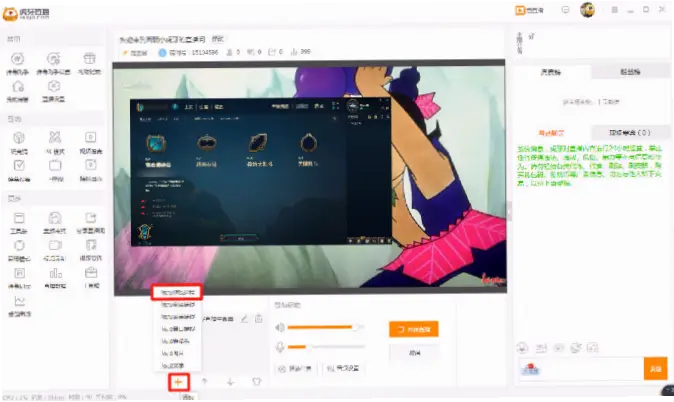
Task: Mute sound via the speaker icon
Action: click(279, 328)
